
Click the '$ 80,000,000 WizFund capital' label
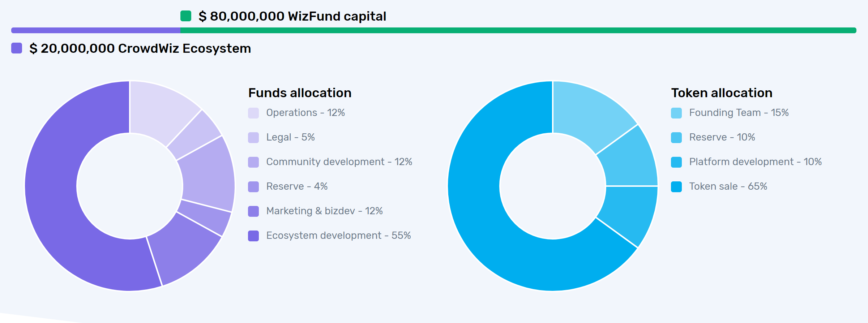pyautogui.click(x=292, y=16)
